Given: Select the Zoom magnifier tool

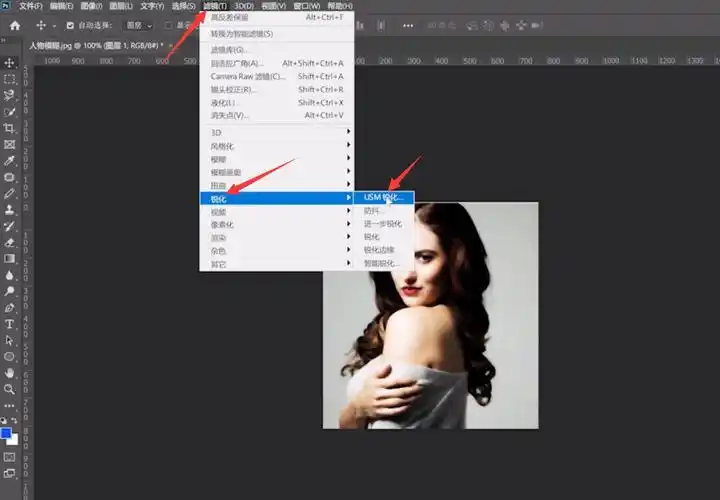Looking at the screenshot, I should (x=10, y=389).
